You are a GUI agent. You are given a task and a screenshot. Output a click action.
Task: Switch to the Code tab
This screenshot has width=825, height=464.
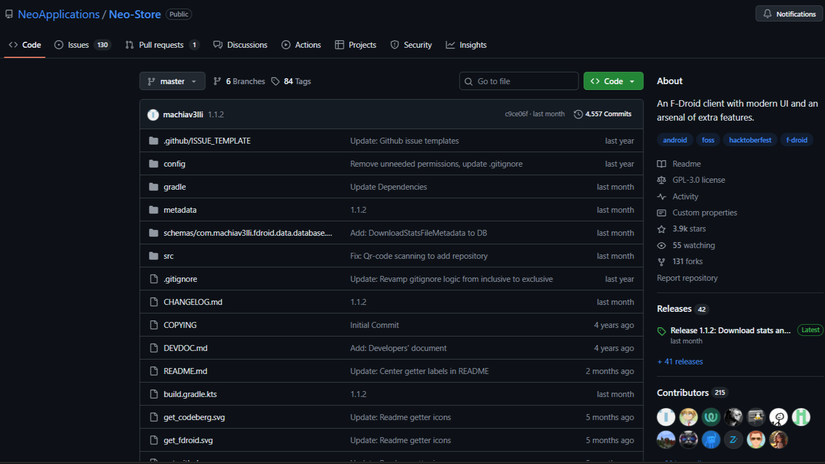(x=25, y=45)
